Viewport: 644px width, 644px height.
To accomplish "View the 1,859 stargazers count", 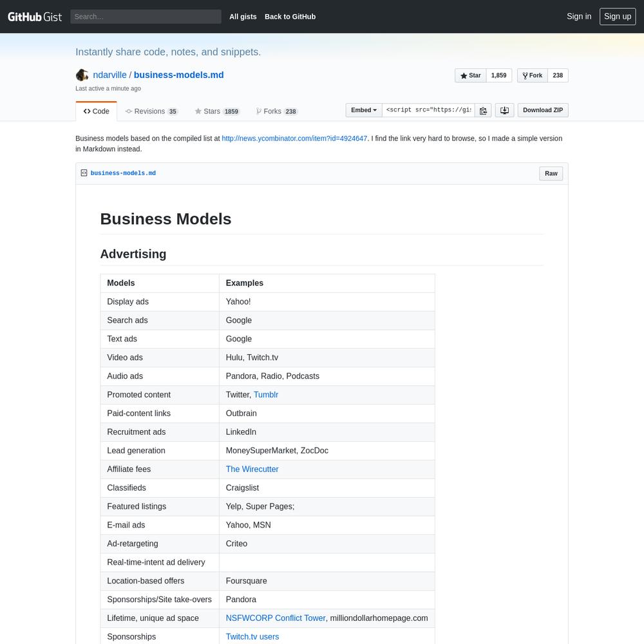I will coord(499,75).
